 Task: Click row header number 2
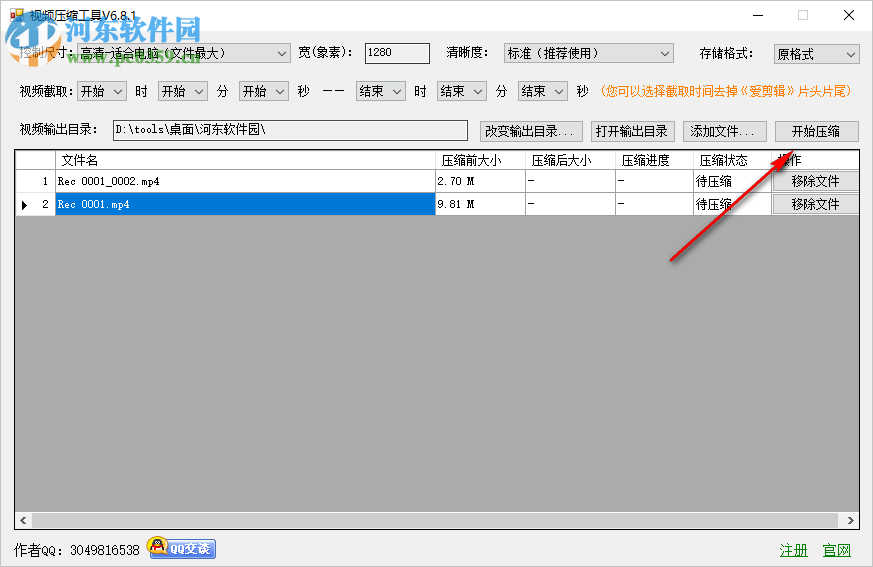pyautogui.click(x=35, y=204)
